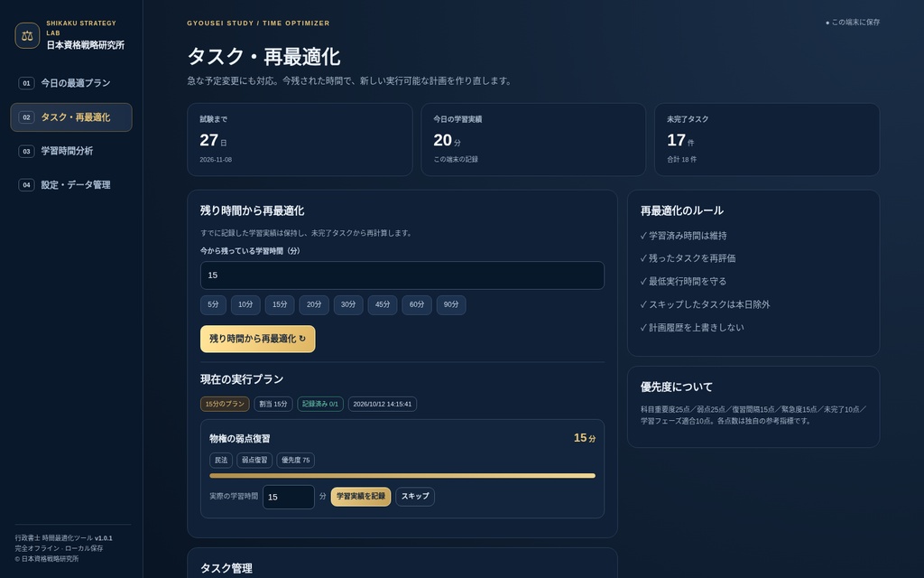Click the 今日の学習実績 20分 card
Viewport: 924px width, 578px height.
[x=533, y=140]
